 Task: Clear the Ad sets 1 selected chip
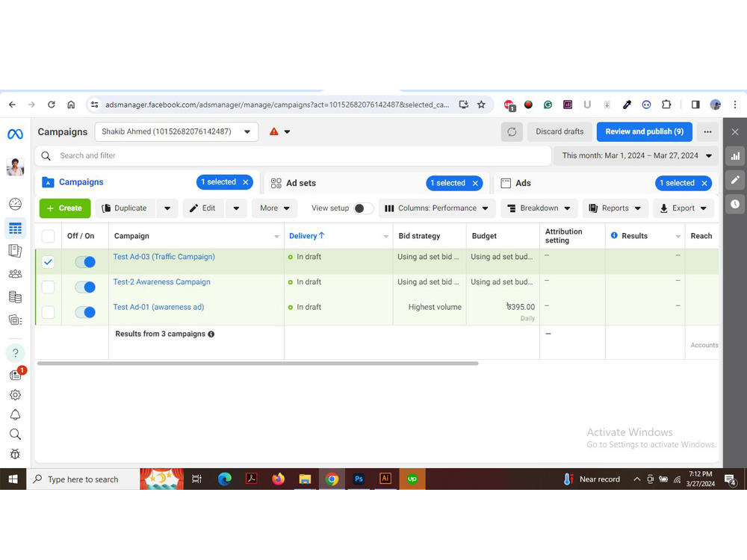click(x=475, y=184)
